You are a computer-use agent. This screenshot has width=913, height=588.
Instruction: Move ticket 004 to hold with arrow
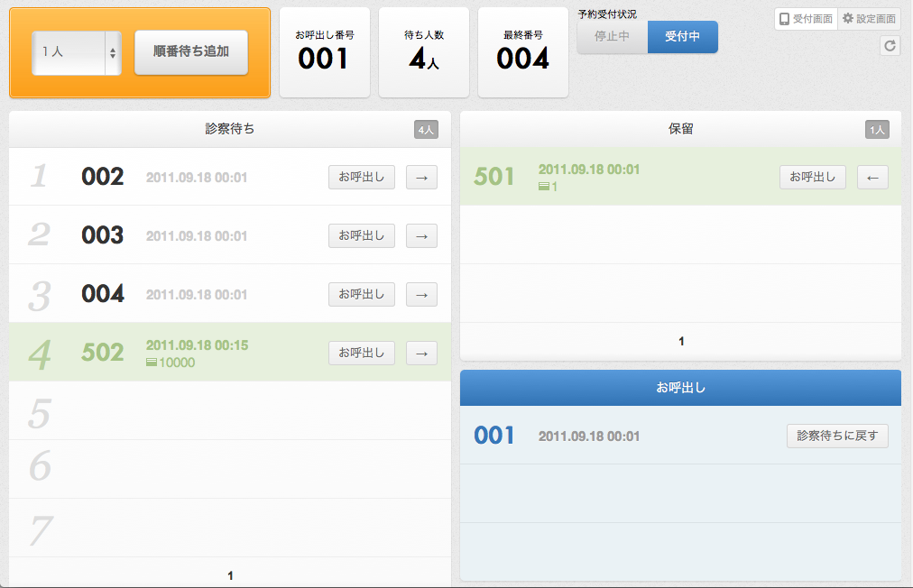click(421, 295)
